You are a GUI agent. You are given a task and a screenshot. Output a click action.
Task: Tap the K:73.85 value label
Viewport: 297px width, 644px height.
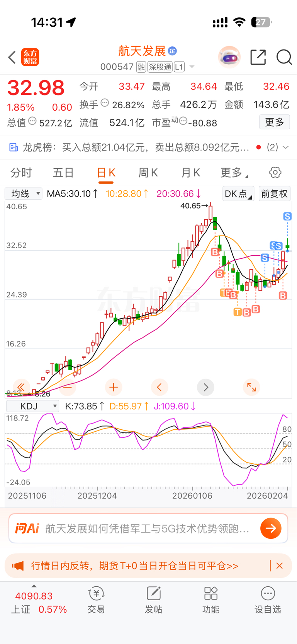[85, 406]
